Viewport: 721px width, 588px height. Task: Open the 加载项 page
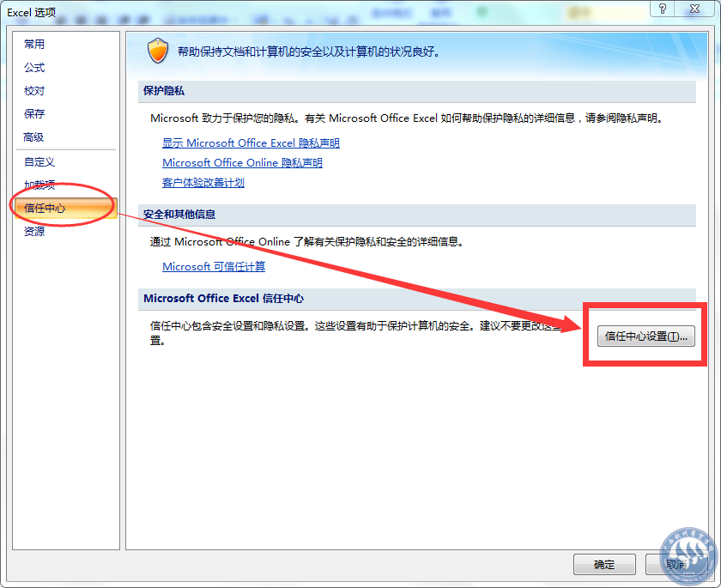39,185
